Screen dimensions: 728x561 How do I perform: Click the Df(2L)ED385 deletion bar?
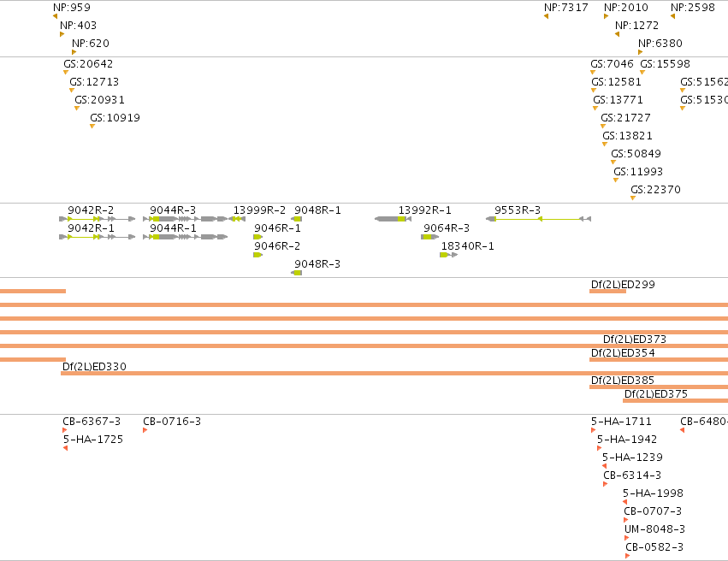point(659,387)
